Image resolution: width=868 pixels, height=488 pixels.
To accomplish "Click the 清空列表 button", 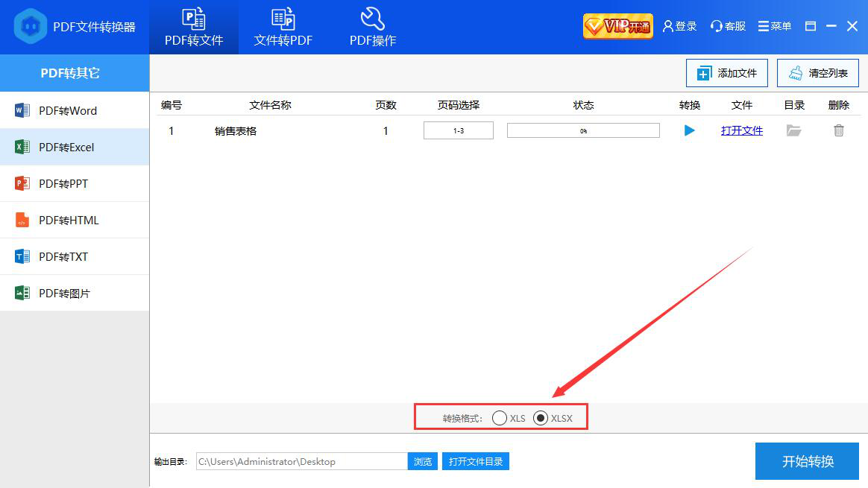I will (x=817, y=73).
